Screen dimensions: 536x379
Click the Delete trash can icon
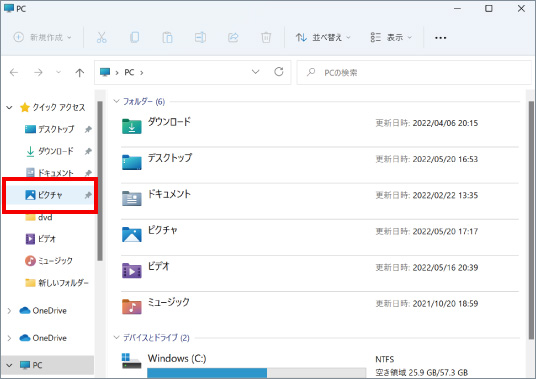pos(266,37)
